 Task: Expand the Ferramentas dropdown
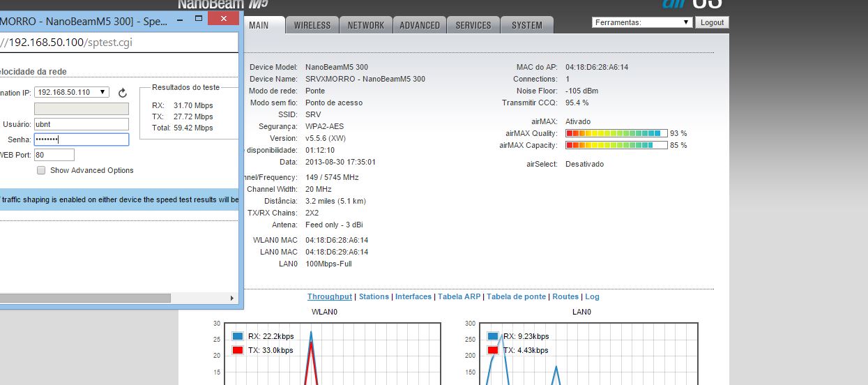click(642, 22)
